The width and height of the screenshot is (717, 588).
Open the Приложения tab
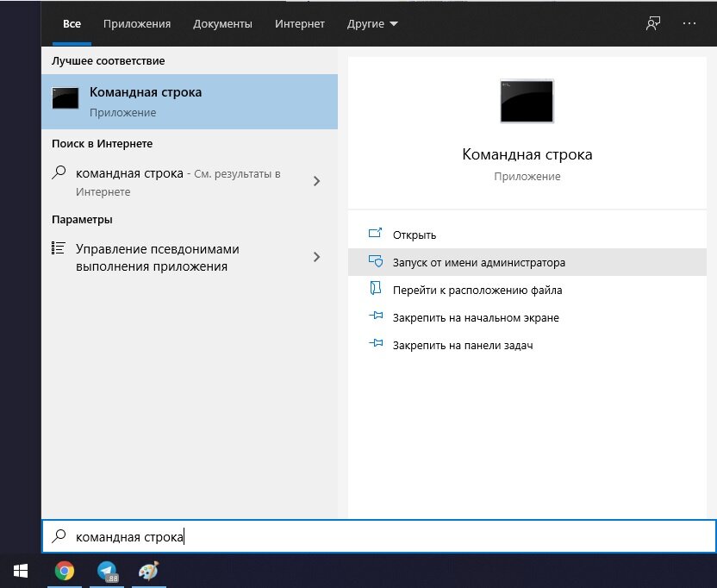click(x=137, y=24)
